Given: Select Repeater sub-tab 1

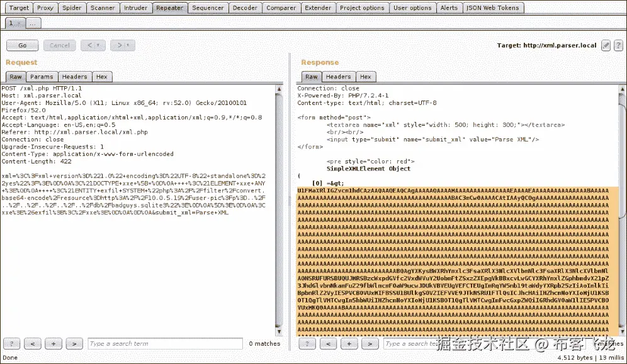Looking at the screenshot, I should (x=15, y=23).
